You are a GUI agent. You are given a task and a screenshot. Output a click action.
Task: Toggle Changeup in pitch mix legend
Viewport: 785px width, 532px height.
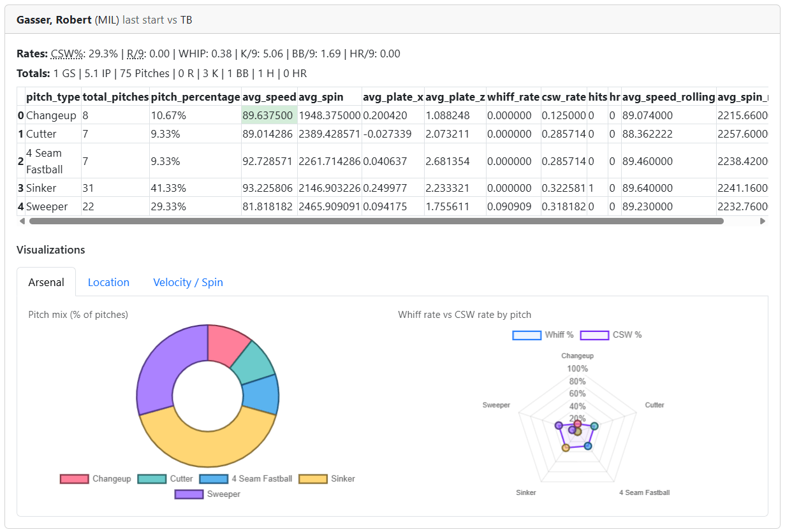point(96,479)
